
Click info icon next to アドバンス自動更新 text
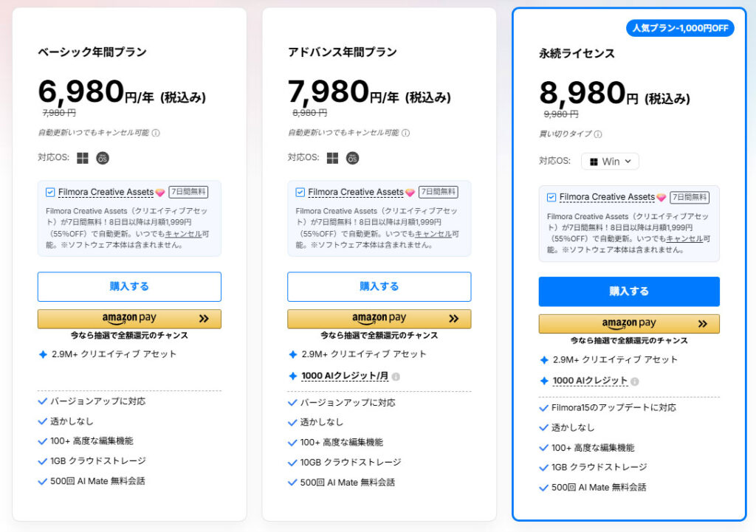point(407,134)
